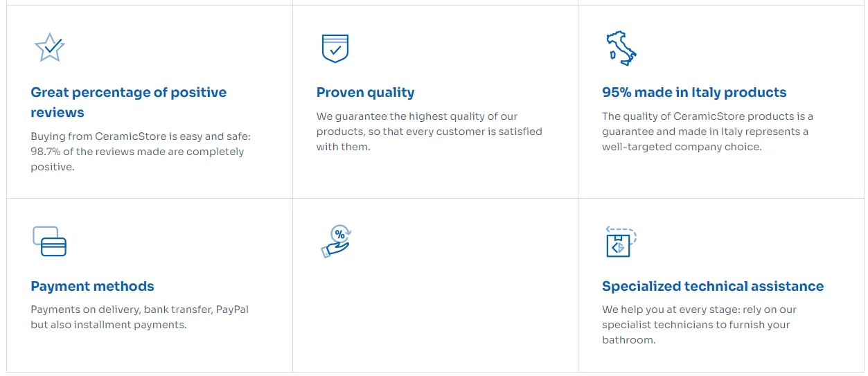Click the 98.7% figure in reviews text

coord(45,152)
